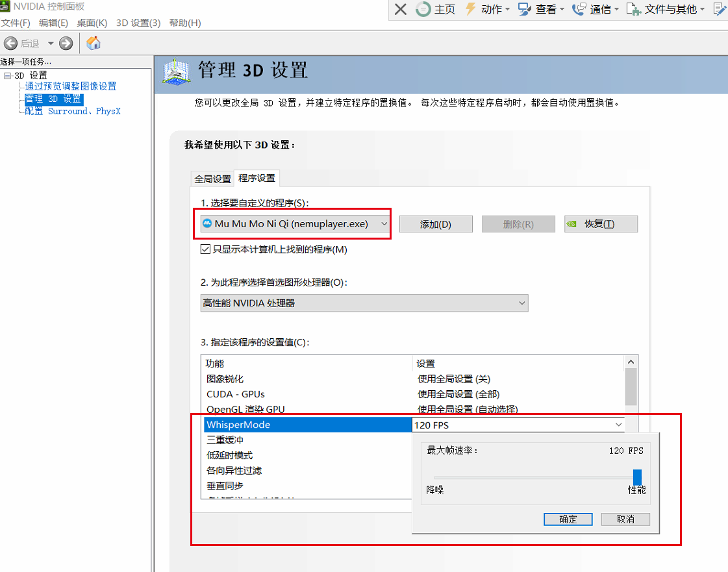This screenshot has height=572, width=728.
Task: Open the back history dropdown arrow
Action: 51,44
